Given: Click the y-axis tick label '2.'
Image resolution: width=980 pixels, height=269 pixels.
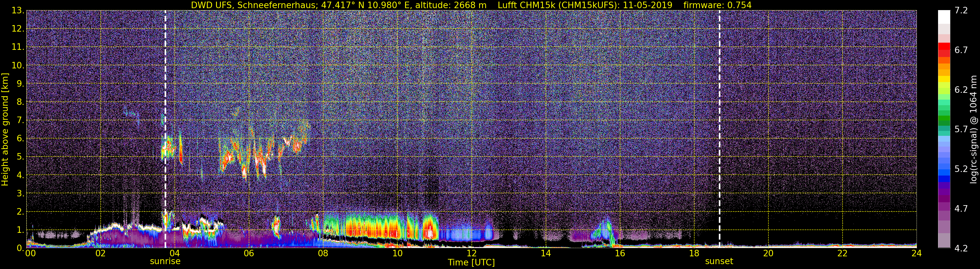Looking at the screenshot, I should click(20, 212).
